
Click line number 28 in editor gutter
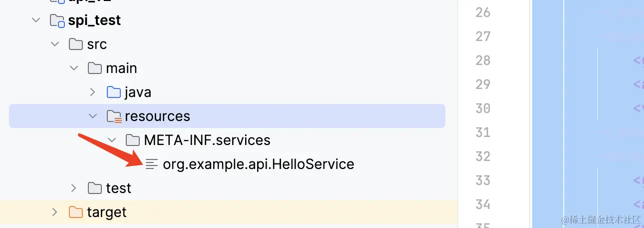tap(483, 60)
